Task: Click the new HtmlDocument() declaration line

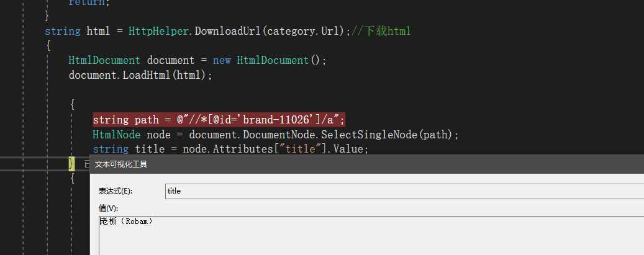Action: [197, 60]
